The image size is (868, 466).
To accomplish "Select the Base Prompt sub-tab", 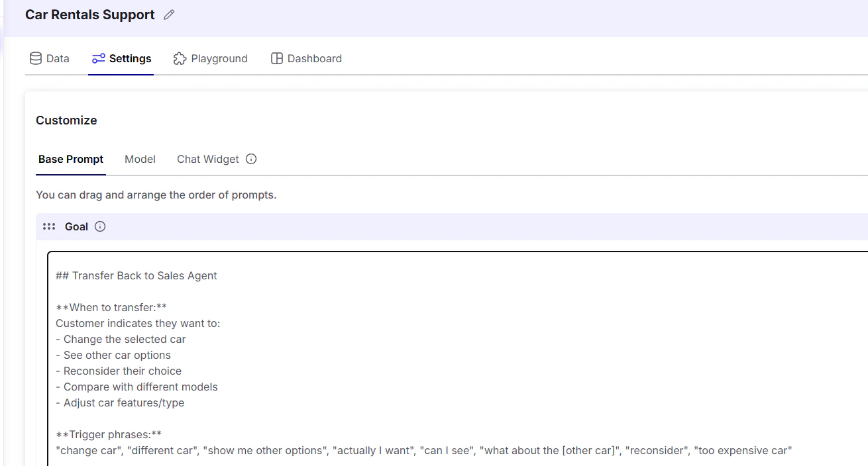I will (71, 159).
